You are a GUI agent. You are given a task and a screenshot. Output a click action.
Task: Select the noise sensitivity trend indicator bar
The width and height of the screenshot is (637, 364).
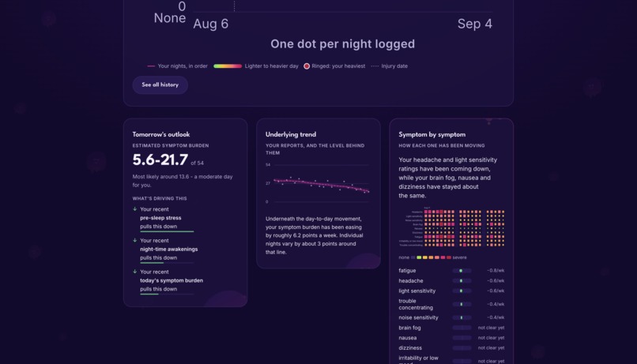(x=462, y=317)
